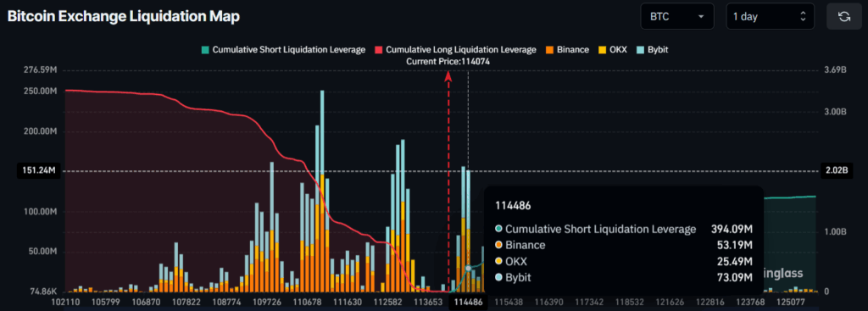Click the Current Price:114074 label
868x311 pixels.
(x=448, y=62)
